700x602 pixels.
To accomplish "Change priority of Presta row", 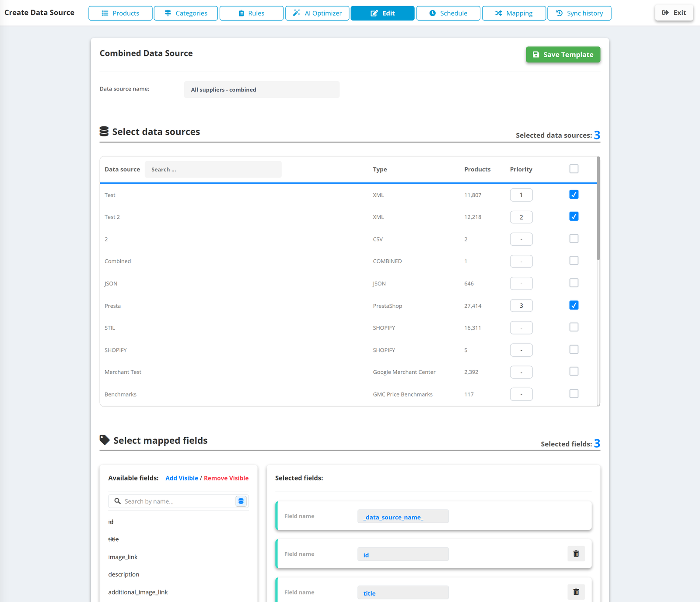I will [x=521, y=306].
